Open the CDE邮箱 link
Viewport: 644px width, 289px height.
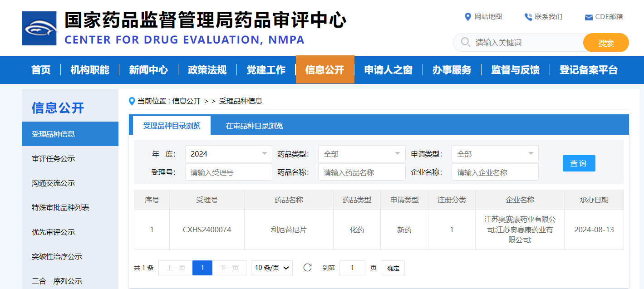pos(609,17)
